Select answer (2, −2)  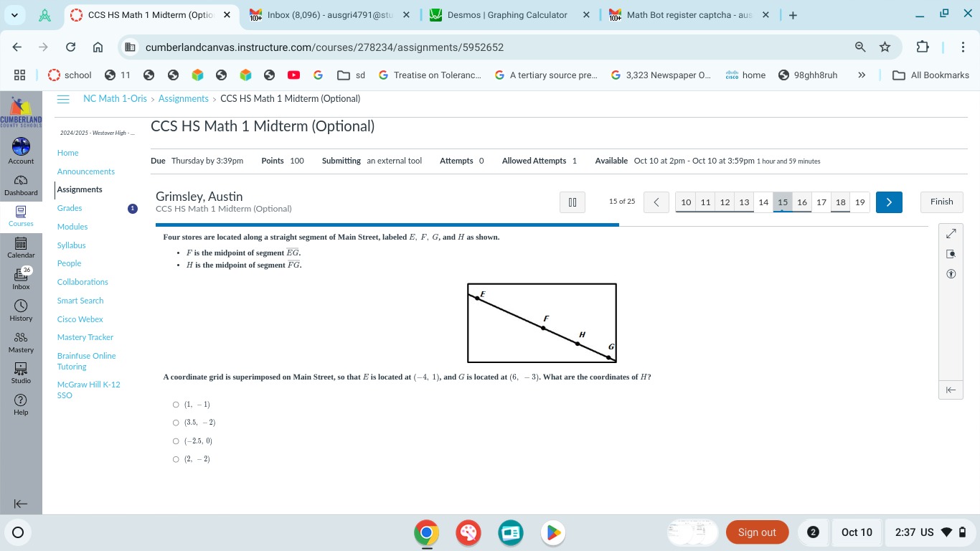(176, 459)
